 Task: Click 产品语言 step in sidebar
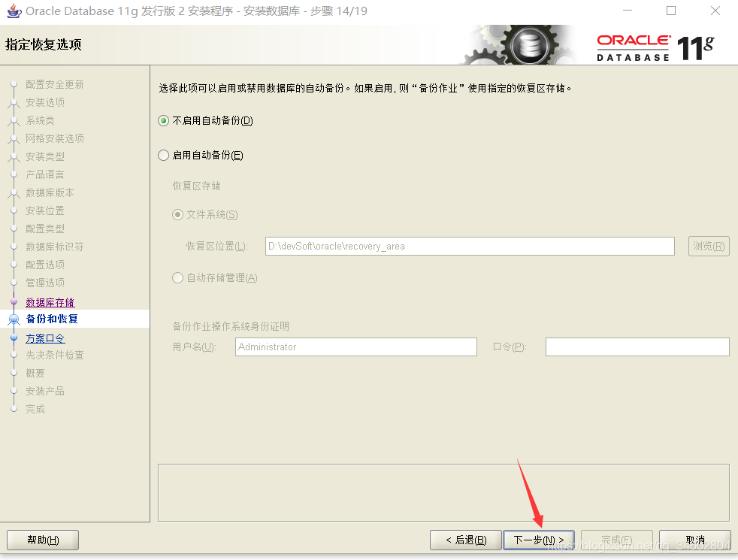(x=45, y=174)
